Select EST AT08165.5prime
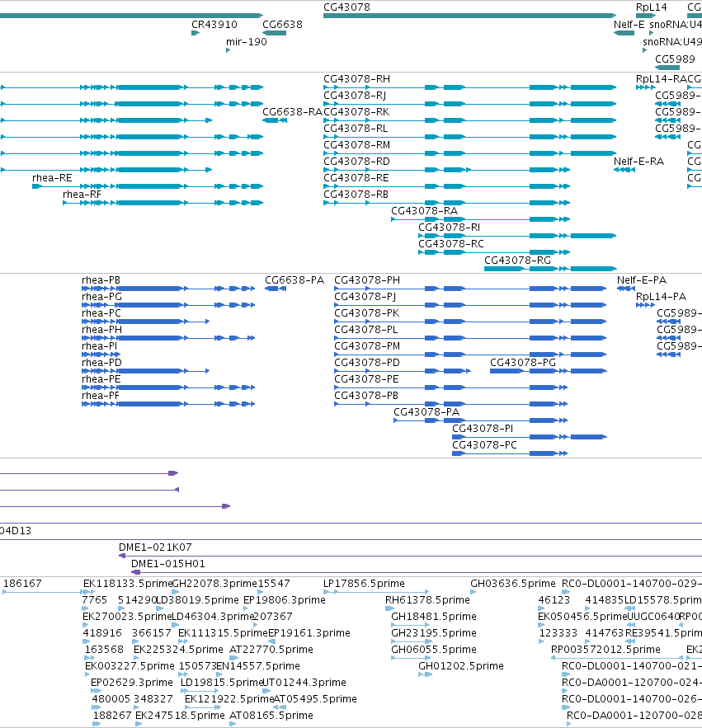 [x=233, y=724]
